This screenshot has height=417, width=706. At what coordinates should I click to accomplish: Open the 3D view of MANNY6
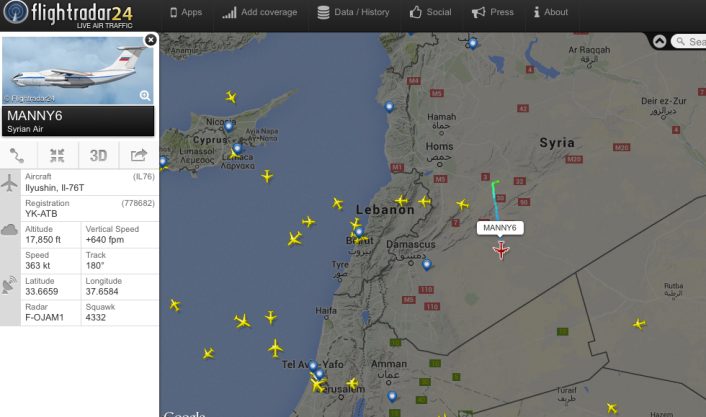(98, 155)
